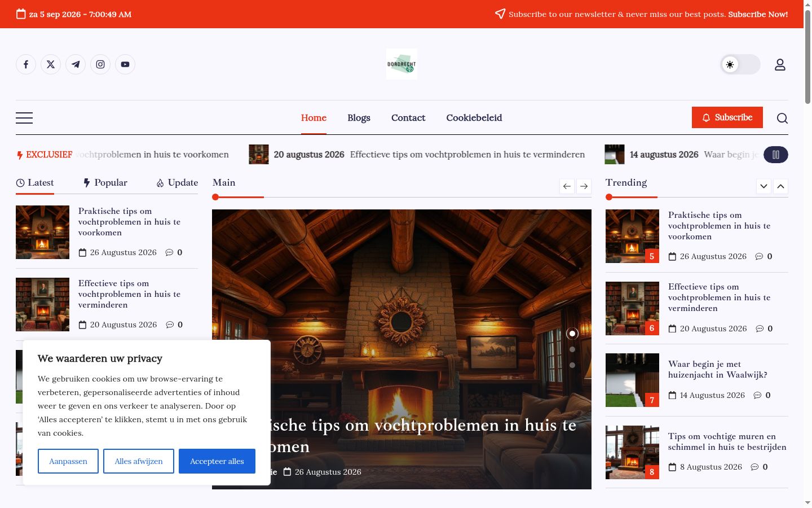This screenshot has height=508, width=812.
Task: Pause the news ticker
Action: pyautogui.click(x=776, y=155)
